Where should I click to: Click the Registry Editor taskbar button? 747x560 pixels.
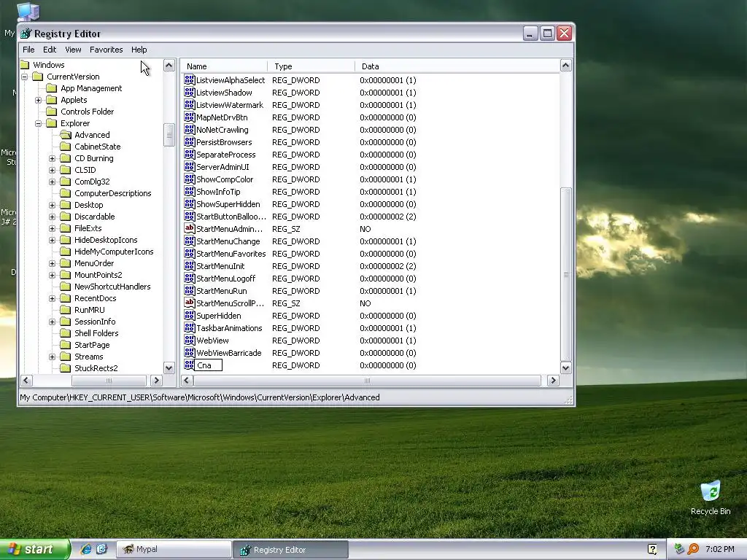290,550
